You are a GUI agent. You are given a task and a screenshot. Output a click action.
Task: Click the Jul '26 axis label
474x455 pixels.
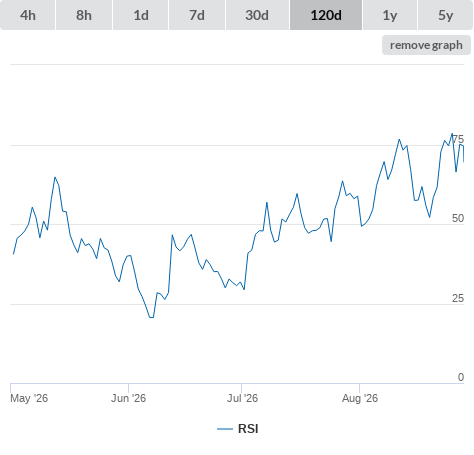click(242, 398)
